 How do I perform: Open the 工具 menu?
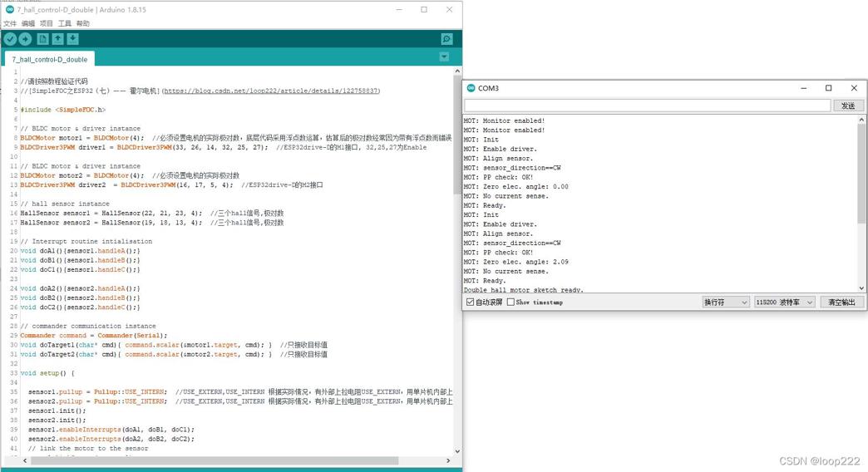pyautogui.click(x=65, y=23)
